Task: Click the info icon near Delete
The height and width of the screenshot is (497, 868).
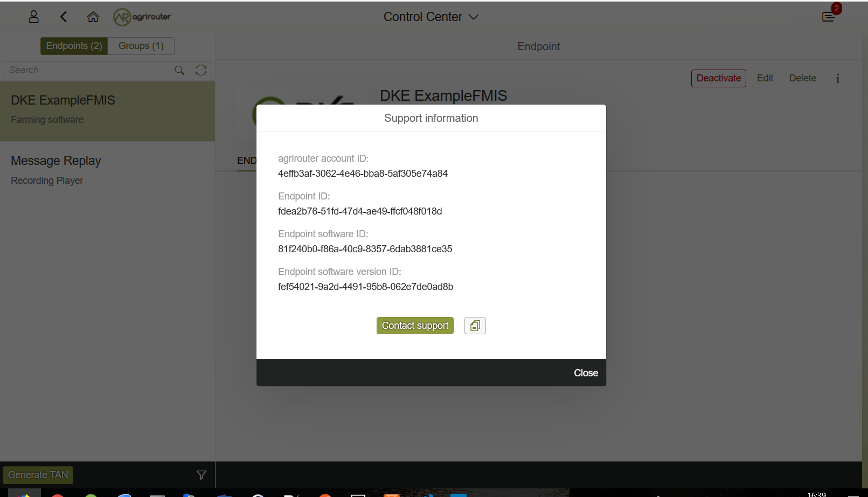Action: (838, 79)
